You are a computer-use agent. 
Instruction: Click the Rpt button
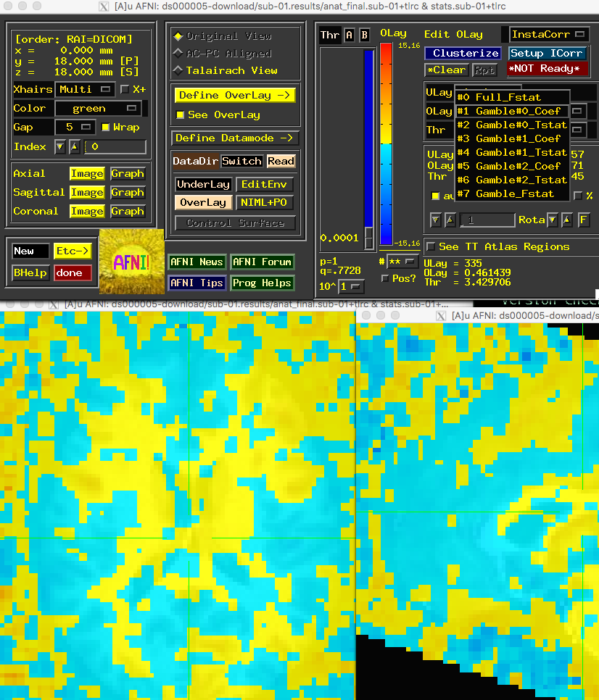[x=484, y=70]
